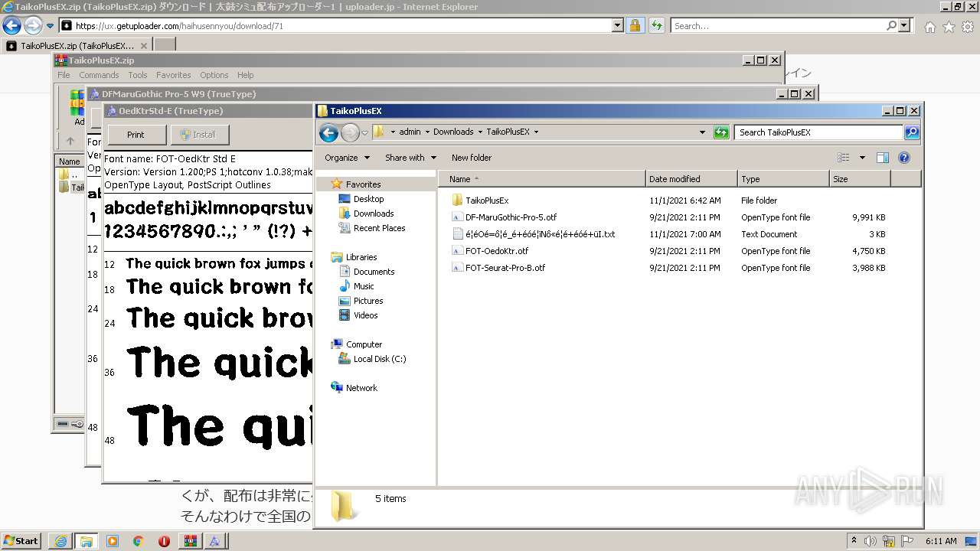This screenshot has width=980, height=551.
Task: Open the Organize dropdown menu
Action: [347, 158]
